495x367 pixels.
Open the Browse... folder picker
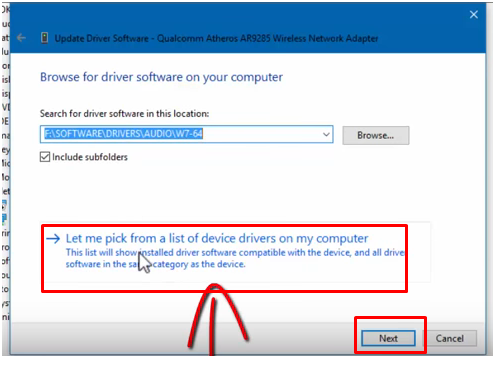coord(376,135)
